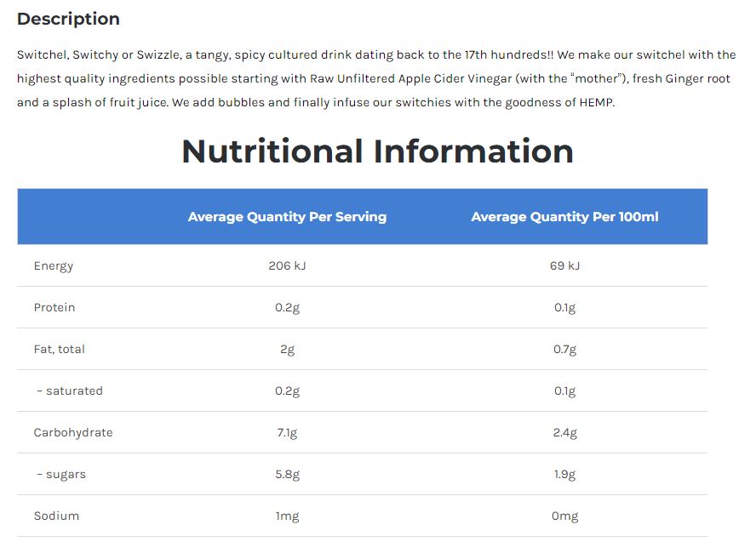Screen dimensions: 756x553
Task: Click the 206 kJ energy value
Action: (x=287, y=266)
